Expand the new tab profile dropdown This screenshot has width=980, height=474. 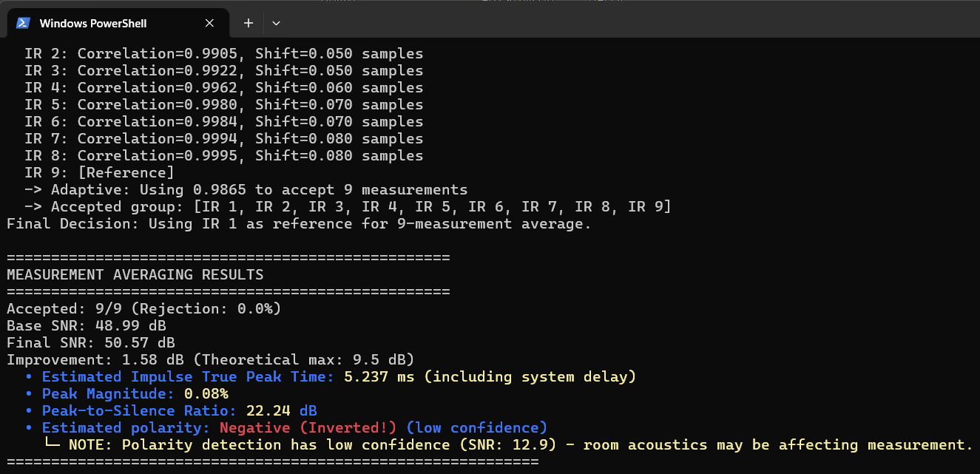tap(276, 23)
